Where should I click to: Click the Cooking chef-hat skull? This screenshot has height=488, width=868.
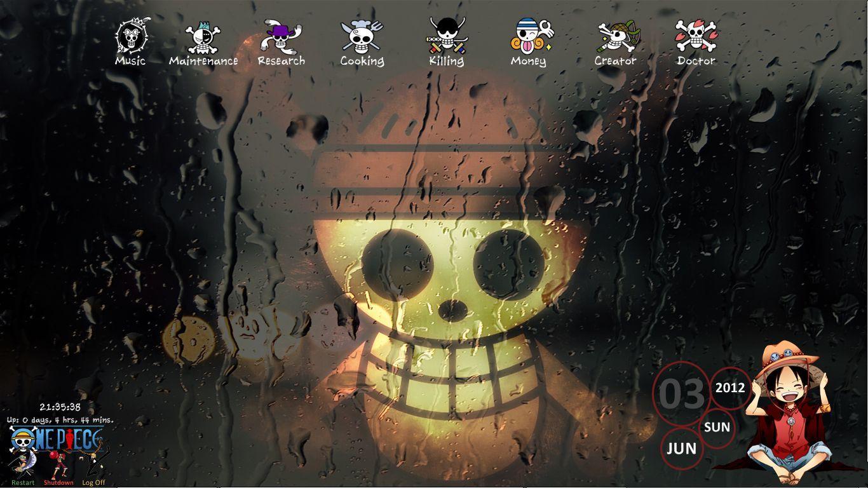(x=362, y=37)
